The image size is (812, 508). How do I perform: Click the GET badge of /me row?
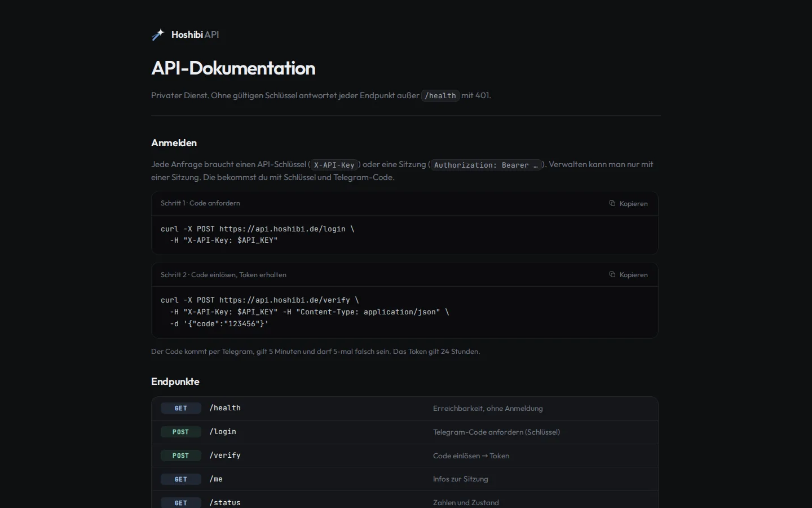(181, 479)
